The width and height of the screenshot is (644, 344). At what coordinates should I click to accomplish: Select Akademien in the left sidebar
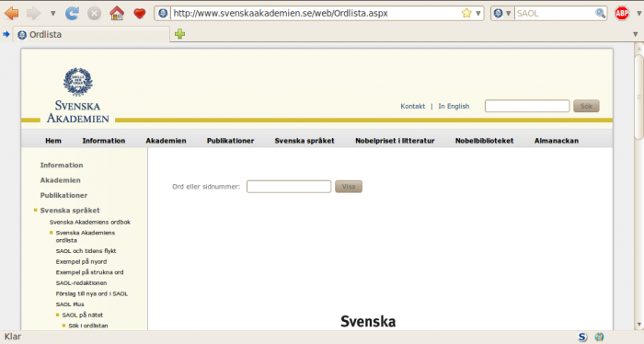pos(61,180)
